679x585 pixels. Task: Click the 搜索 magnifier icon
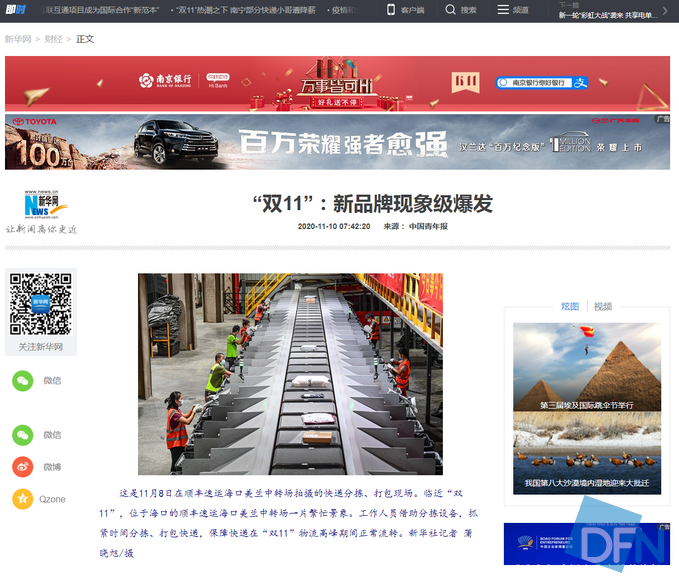tap(450, 10)
